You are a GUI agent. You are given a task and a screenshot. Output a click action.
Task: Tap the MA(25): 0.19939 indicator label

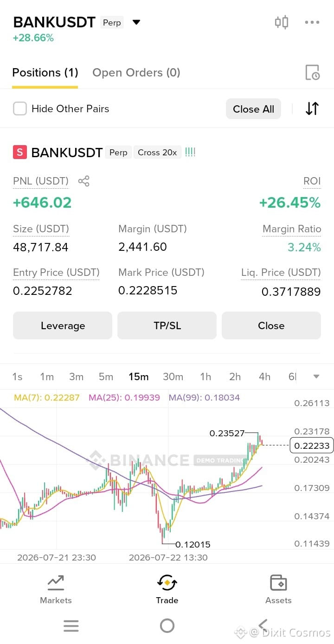point(124,397)
